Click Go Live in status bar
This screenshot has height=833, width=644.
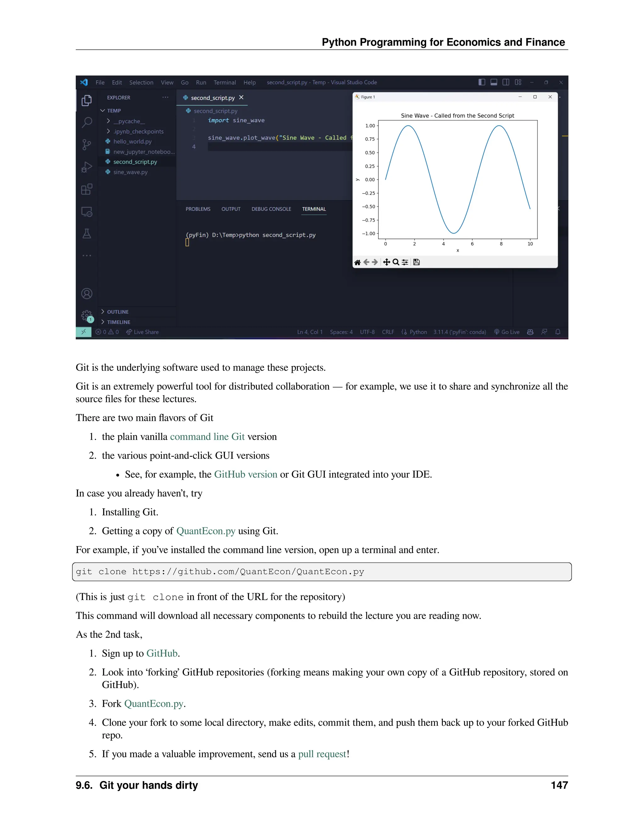pos(507,332)
